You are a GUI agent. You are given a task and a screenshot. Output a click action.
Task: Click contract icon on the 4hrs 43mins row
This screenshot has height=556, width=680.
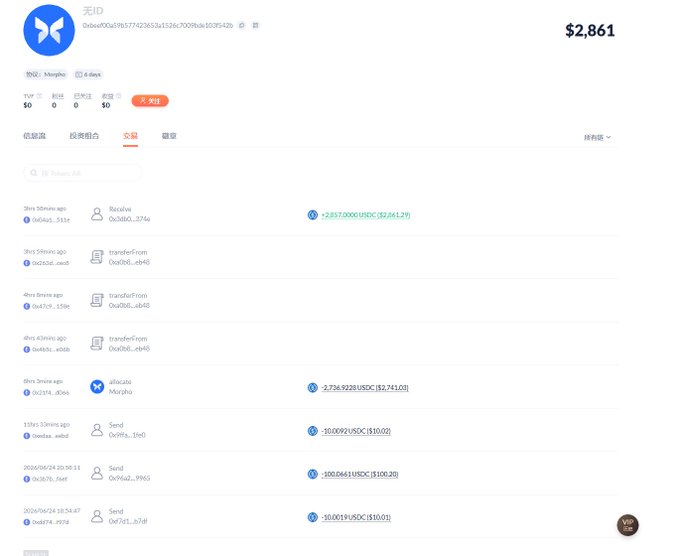[97, 343]
